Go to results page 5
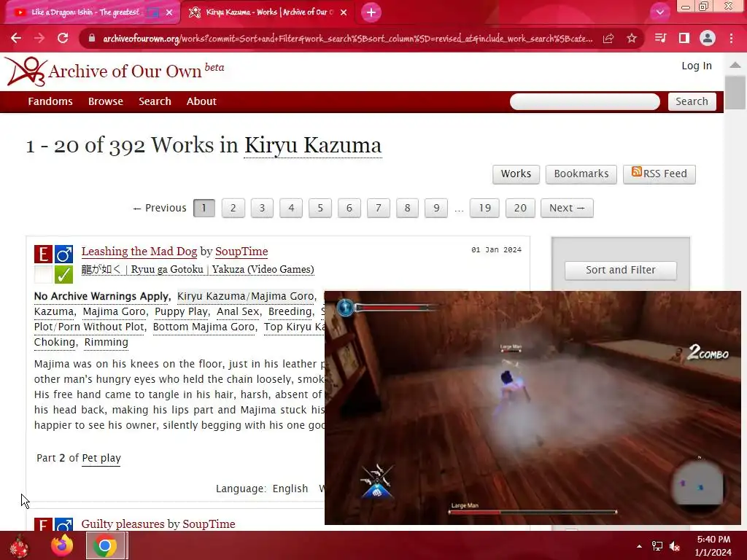Screen dimensions: 747x560 click(x=320, y=208)
